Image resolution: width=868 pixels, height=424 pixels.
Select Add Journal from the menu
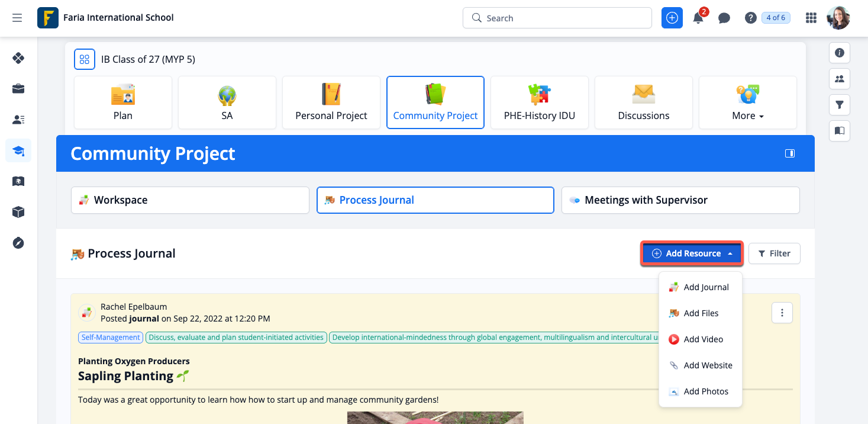[705, 287]
